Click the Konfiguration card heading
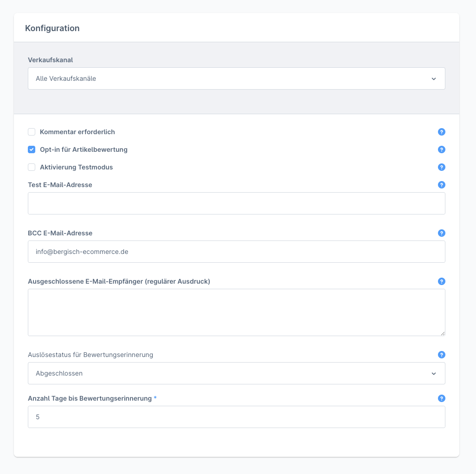This screenshot has width=476, height=474. pyautogui.click(x=52, y=28)
